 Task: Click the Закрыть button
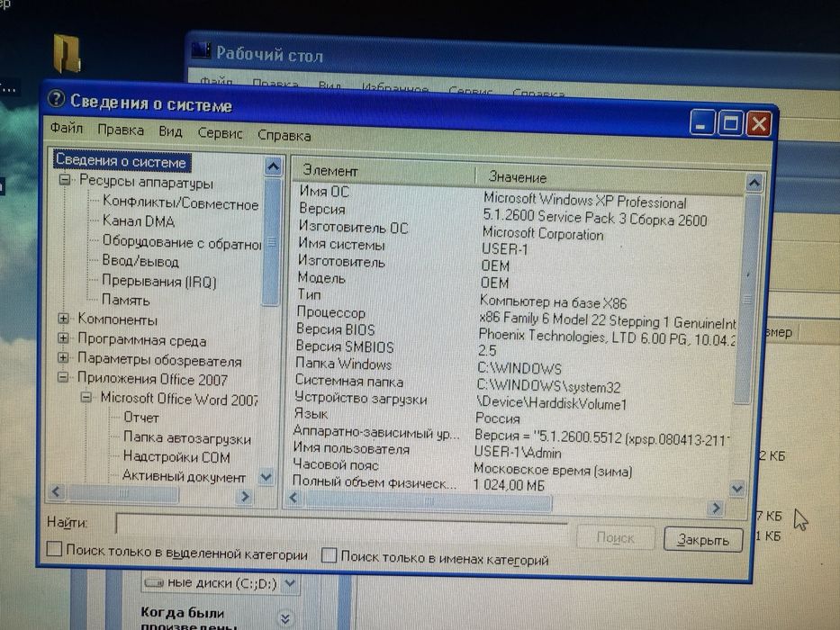point(703,539)
